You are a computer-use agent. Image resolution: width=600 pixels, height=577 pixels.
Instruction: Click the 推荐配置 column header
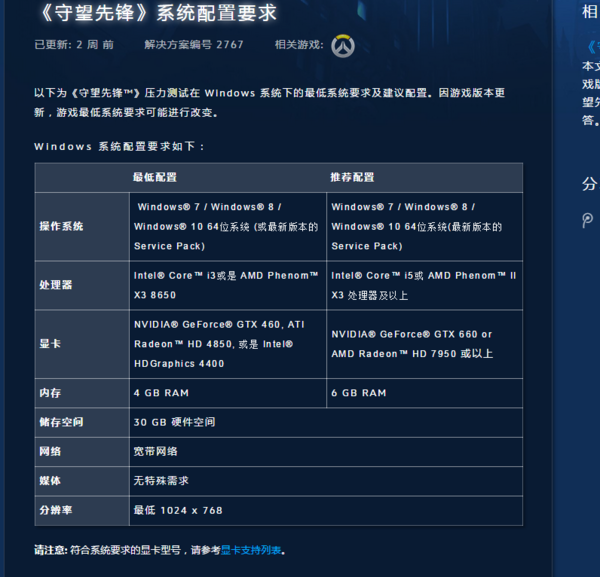point(352,177)
